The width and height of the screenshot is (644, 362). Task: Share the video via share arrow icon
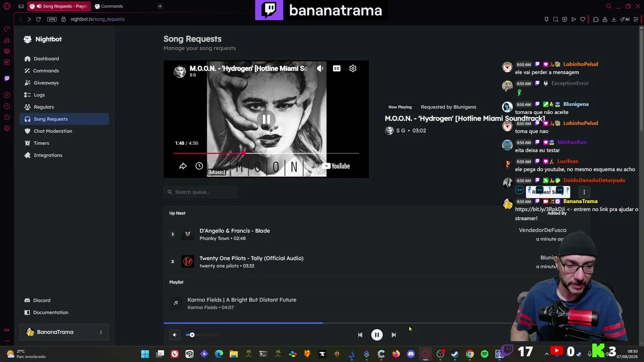click(x=183, y=166)
